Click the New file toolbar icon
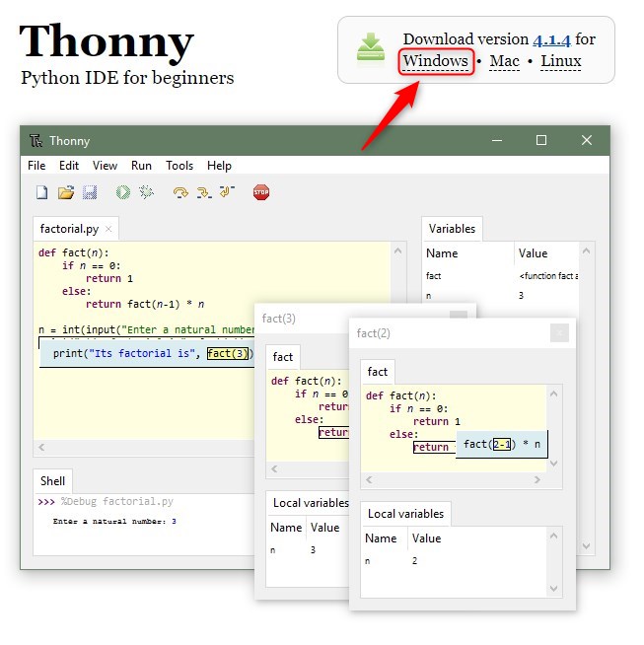 click(41, 192)
